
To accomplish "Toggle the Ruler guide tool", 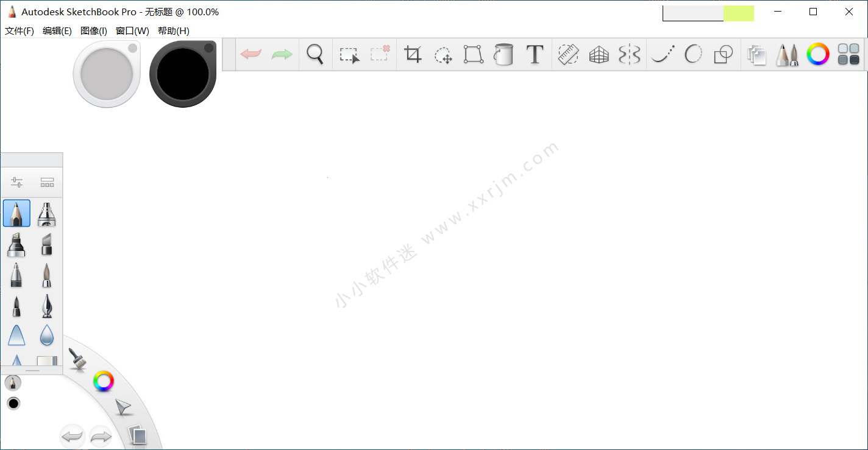I will coord(568,55).
